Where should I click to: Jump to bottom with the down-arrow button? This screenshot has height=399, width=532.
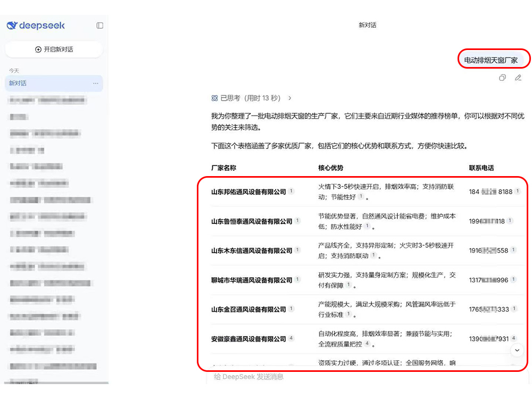(x=517, y=350)
